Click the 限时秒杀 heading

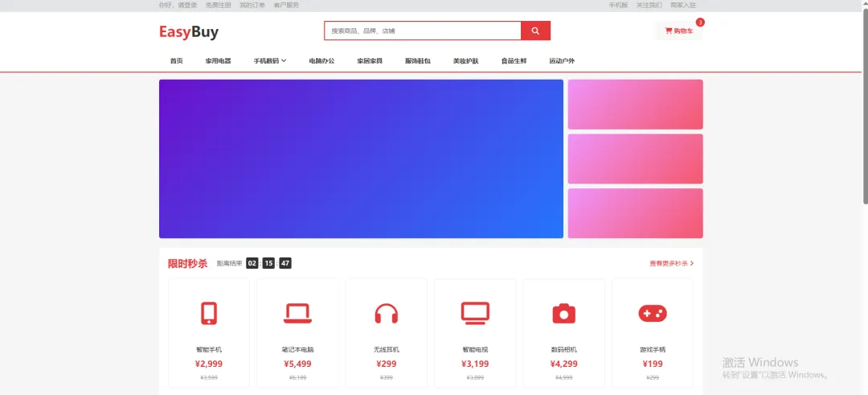point(187,264)
